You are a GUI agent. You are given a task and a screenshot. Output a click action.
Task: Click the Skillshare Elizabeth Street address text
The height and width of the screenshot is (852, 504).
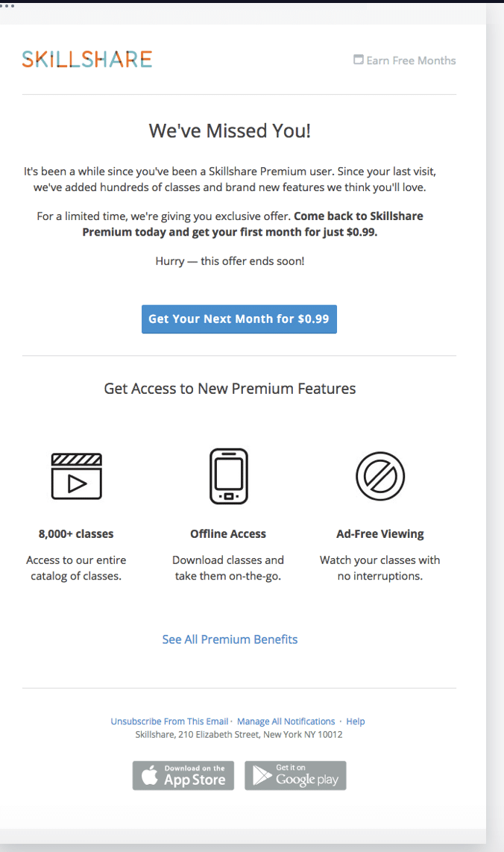(239, 735)
